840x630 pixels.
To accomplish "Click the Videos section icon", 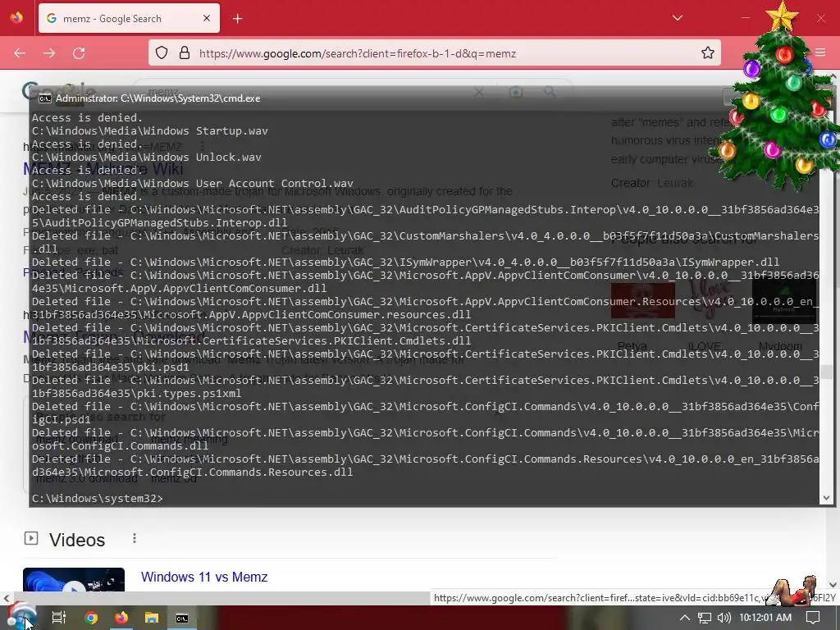I will (31, 538).
